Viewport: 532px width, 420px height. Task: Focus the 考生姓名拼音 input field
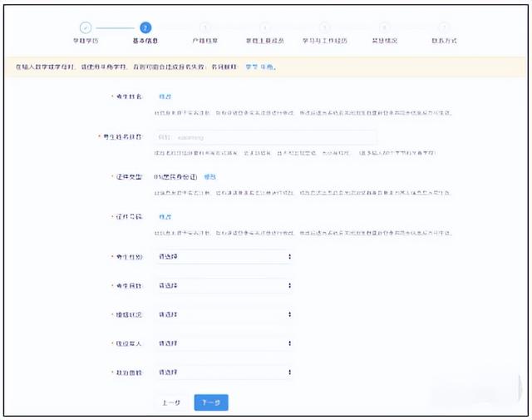coord(265,137)
